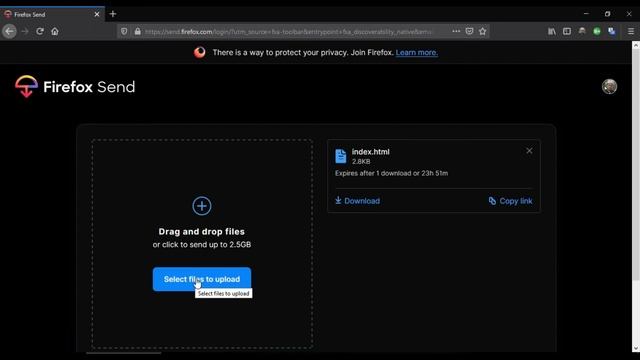Restore down the Firefox window
Screen dimensions: 640x360
click(608, 13)
